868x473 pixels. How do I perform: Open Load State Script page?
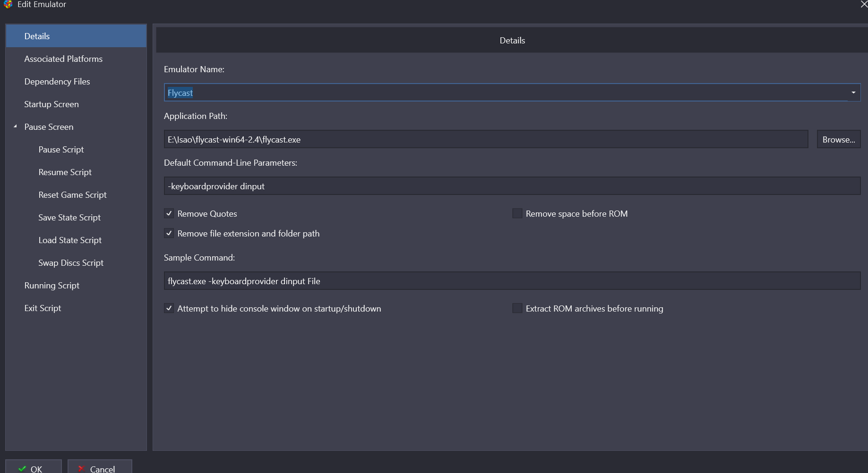(70, 240)
